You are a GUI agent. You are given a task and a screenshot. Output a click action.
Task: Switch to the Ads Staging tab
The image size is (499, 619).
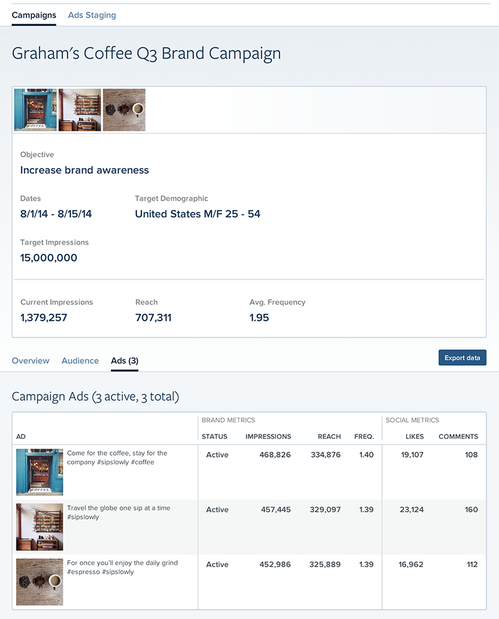pos(92,15)
